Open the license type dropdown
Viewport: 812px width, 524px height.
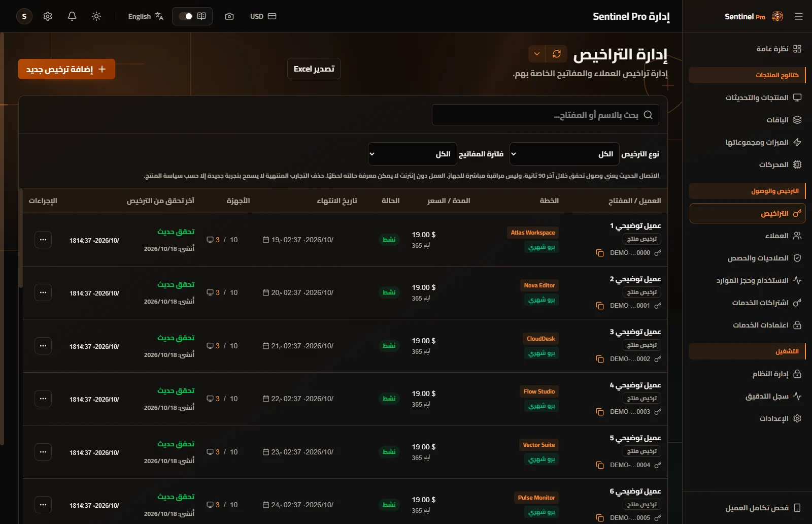564,154
